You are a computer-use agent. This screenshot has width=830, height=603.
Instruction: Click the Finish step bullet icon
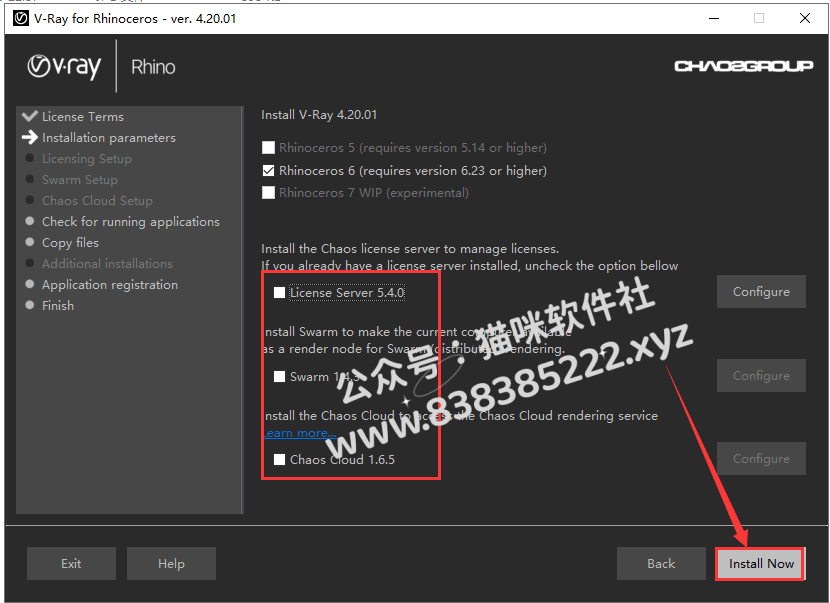click(30, 305)
